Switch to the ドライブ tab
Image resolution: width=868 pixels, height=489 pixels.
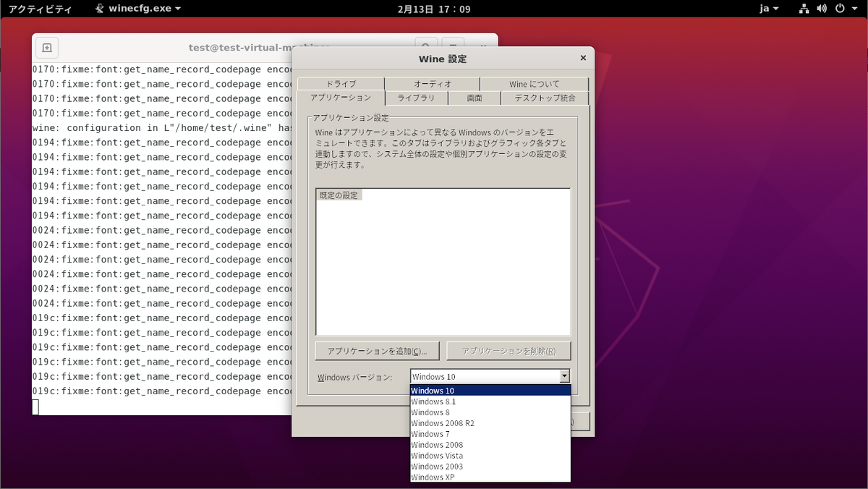coord(341,84)
